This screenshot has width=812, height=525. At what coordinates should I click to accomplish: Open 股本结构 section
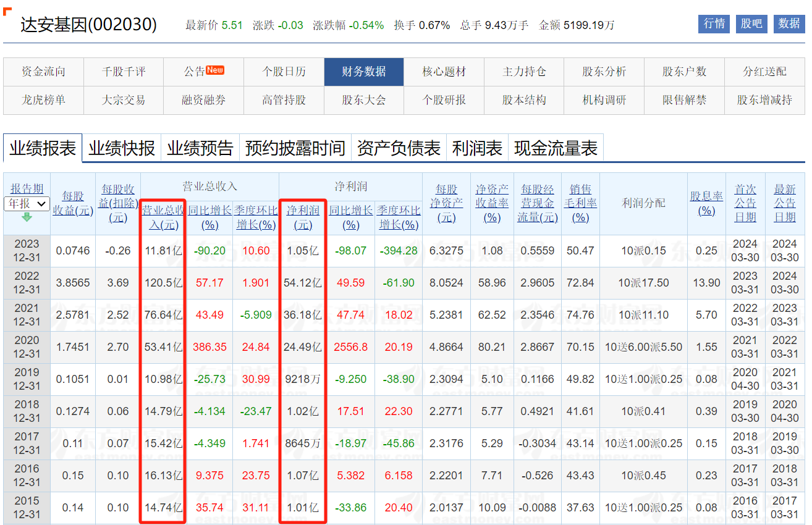click(x=524, y=100)
